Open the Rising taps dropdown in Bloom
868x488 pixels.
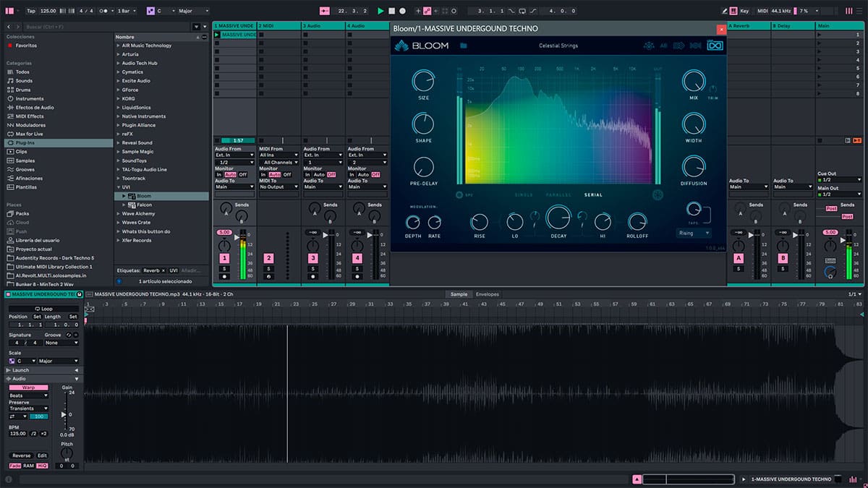[694, 233]
